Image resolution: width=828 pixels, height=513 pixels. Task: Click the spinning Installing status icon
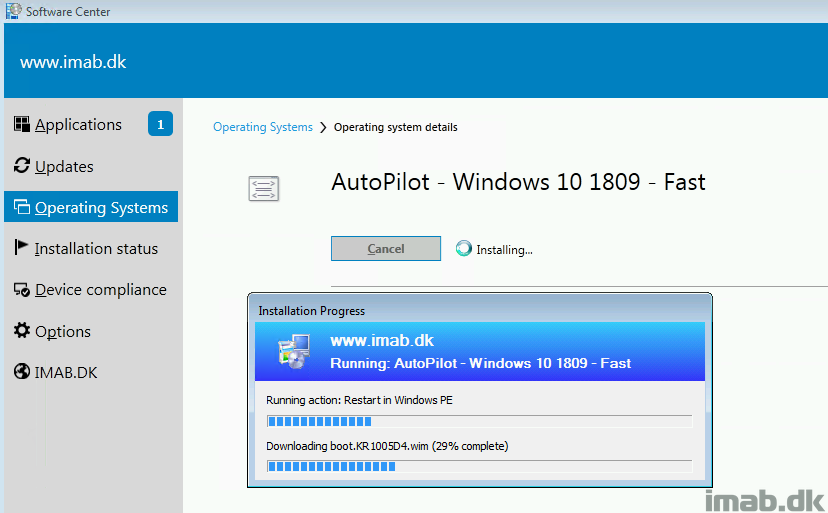[x=464, y=248]
